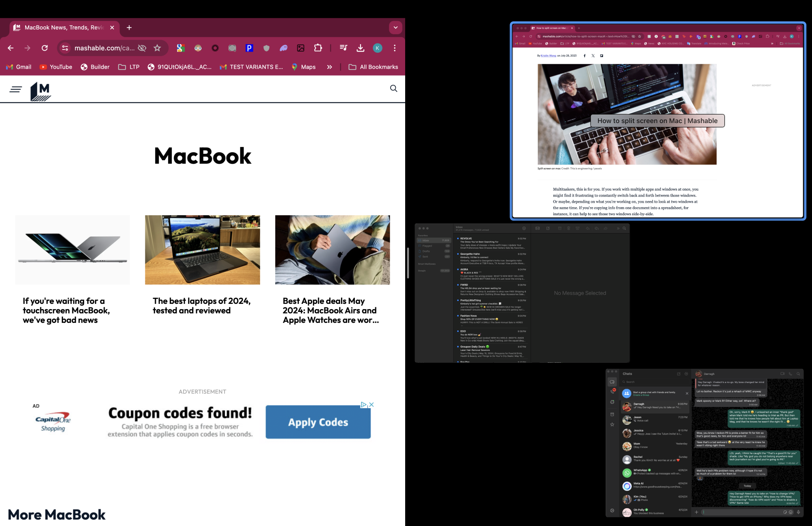The image size is (812, 526).
Task: Click the Chrome forward arrow button
Action: click(x=28, y=48)
